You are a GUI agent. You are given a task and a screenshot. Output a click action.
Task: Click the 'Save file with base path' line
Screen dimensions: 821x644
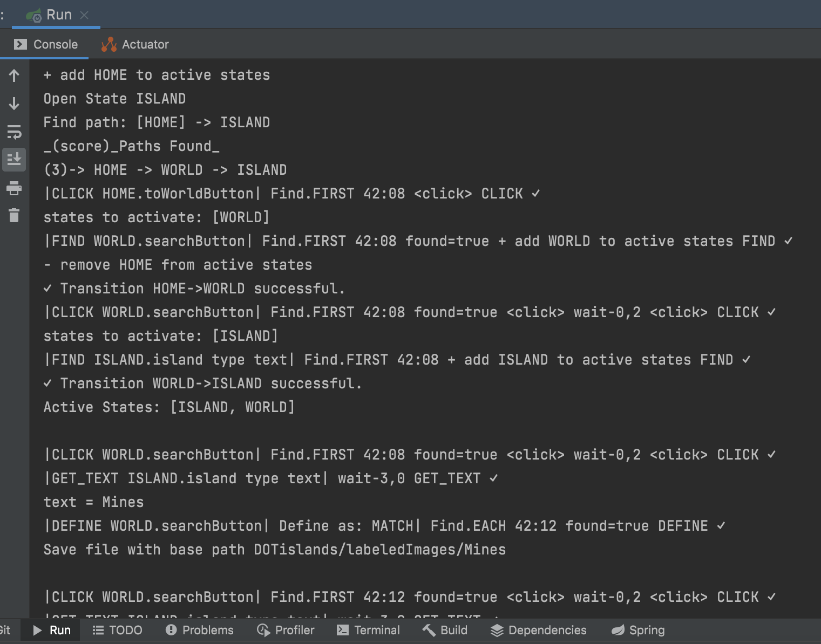(275, 550)
